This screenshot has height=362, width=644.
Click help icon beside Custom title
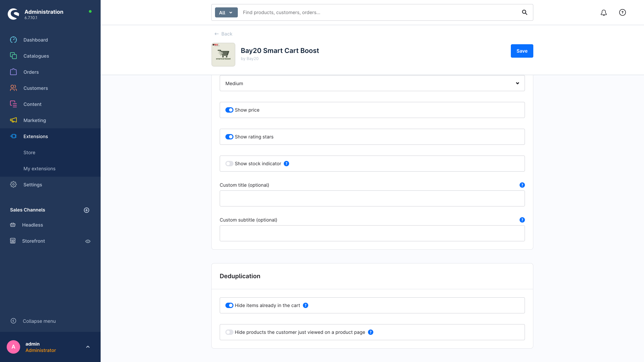coord(522,185)
